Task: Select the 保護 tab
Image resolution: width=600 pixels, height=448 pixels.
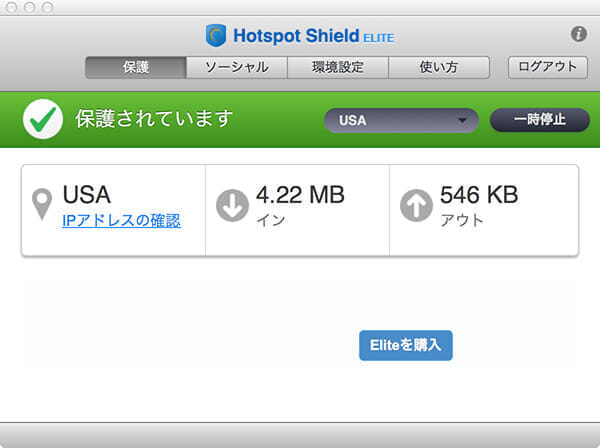Action: click(135, 67)
